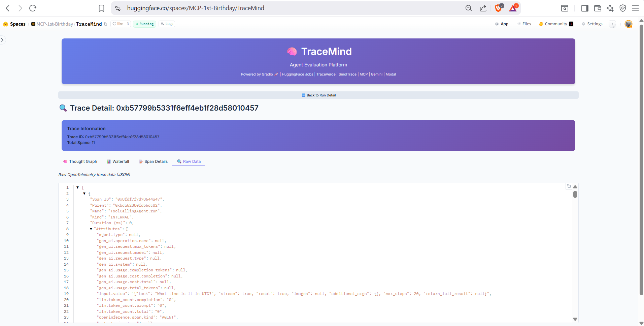Open the zoom magnifier icon in address bar
The height and width of the screenshot is (326, 644).
click(x=469, y=8)
